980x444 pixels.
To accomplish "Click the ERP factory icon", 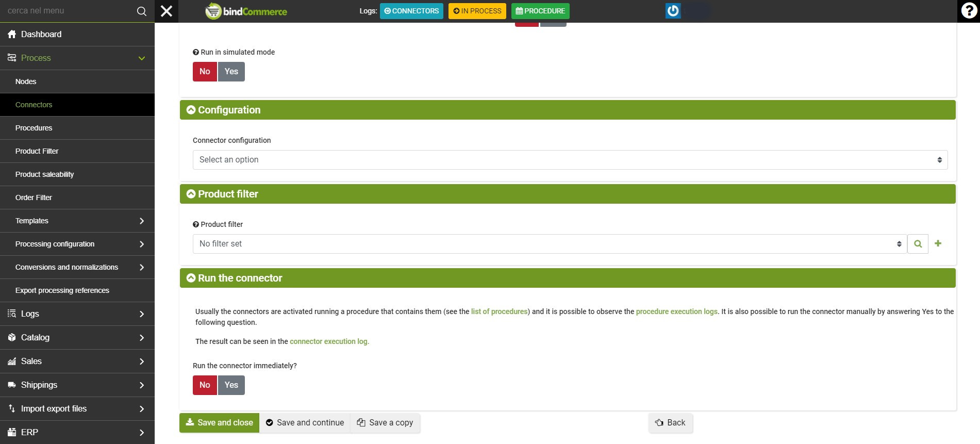I will (12, 432).
